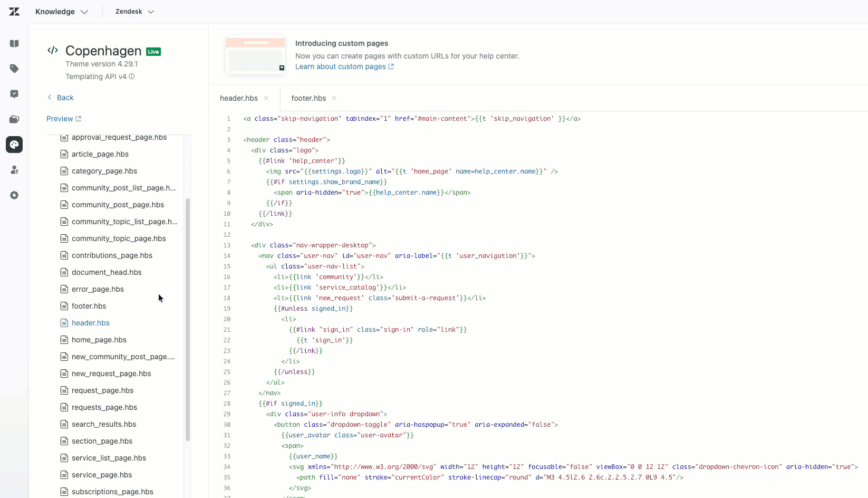Viewport: 868px width, 498px height.
Task: Open the knowledge base book icon in sidebar
Action: click(14, 44)
